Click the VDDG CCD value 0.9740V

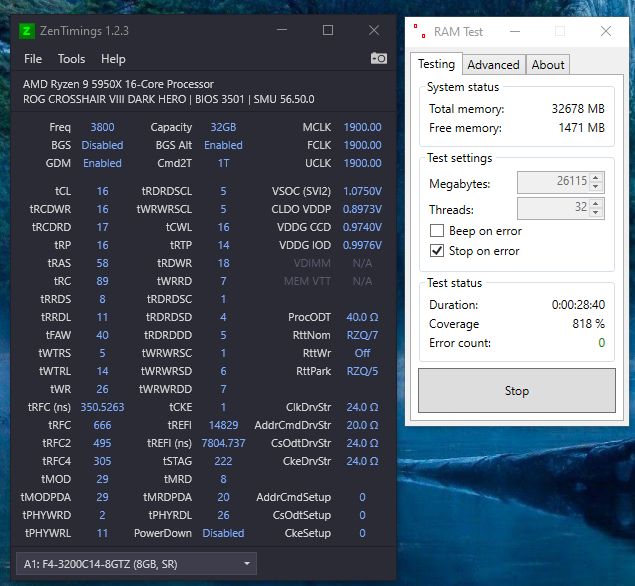point(362,227)
